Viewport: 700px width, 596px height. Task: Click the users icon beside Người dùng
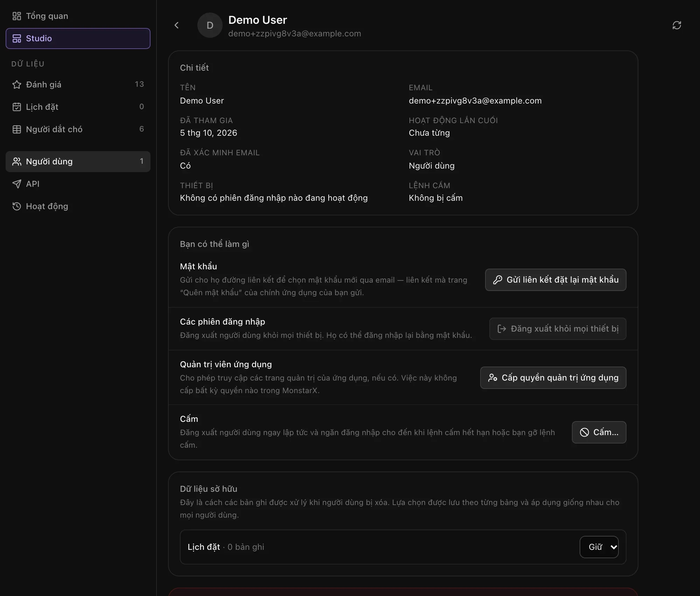click(x=17, y=161)
